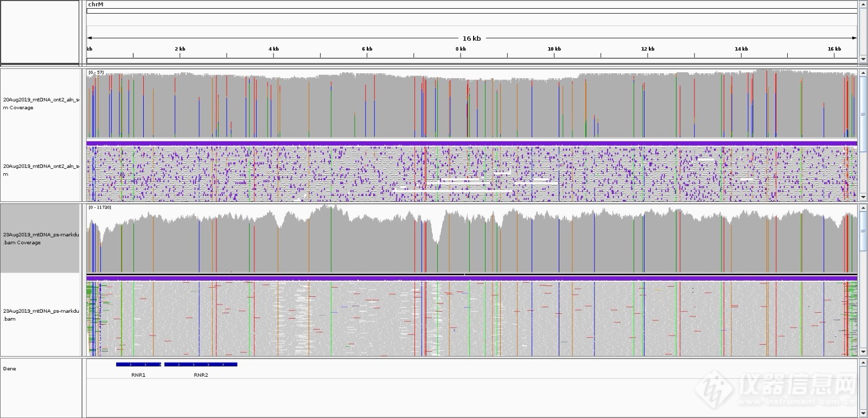
Task: Click the RNR1 gene feature bar
Action: tap(138, 365)
